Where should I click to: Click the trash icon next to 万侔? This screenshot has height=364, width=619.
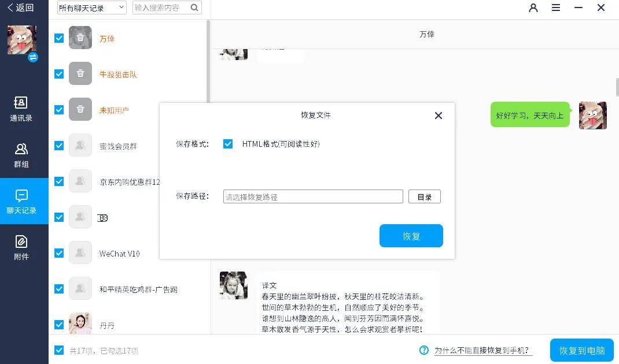tap(80, 38)
